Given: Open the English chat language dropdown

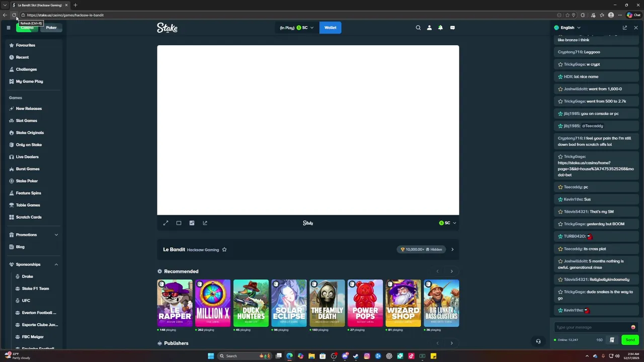Looking at the screenshot, I should [x=568, y=28].
